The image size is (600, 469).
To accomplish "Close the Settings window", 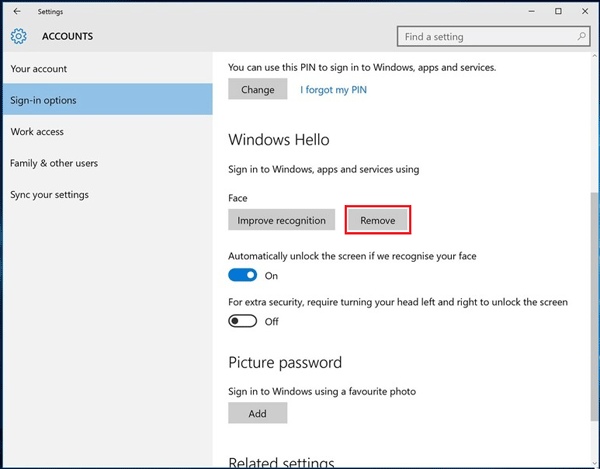I will [x=585, y=11].
